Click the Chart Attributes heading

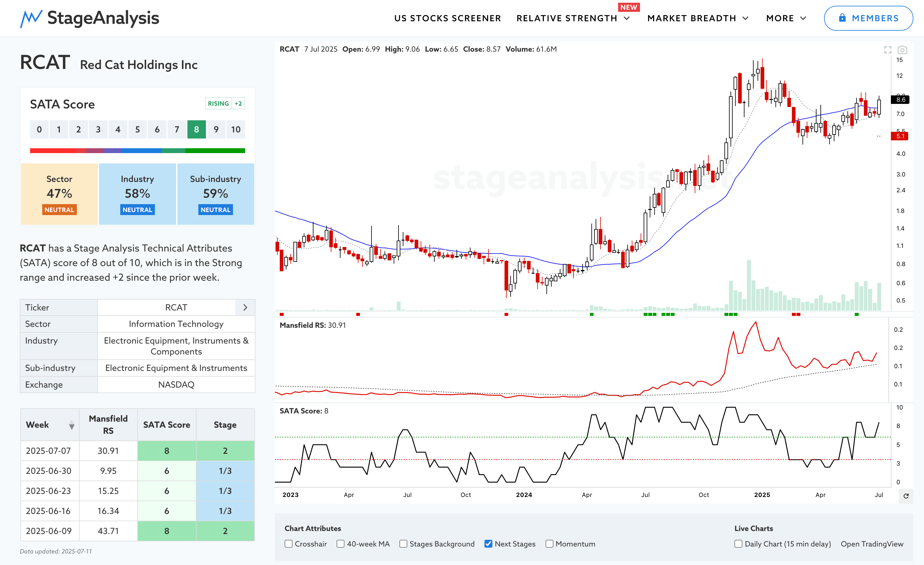[x=313, y=528]
